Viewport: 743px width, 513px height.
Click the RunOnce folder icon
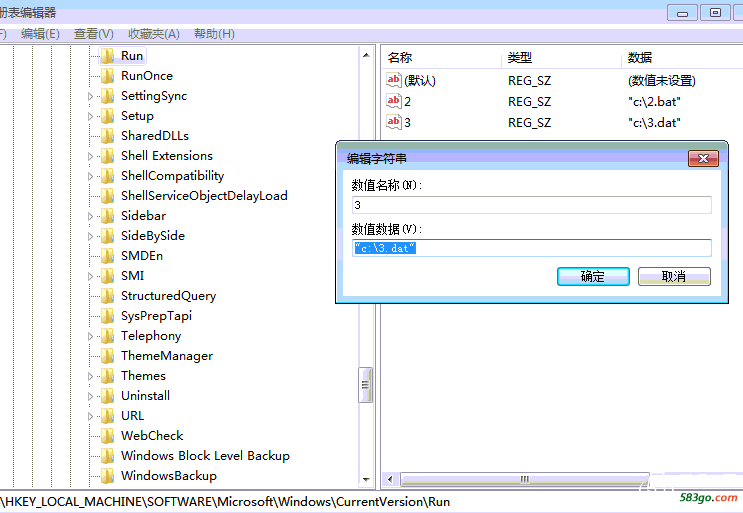click(108, 76)
